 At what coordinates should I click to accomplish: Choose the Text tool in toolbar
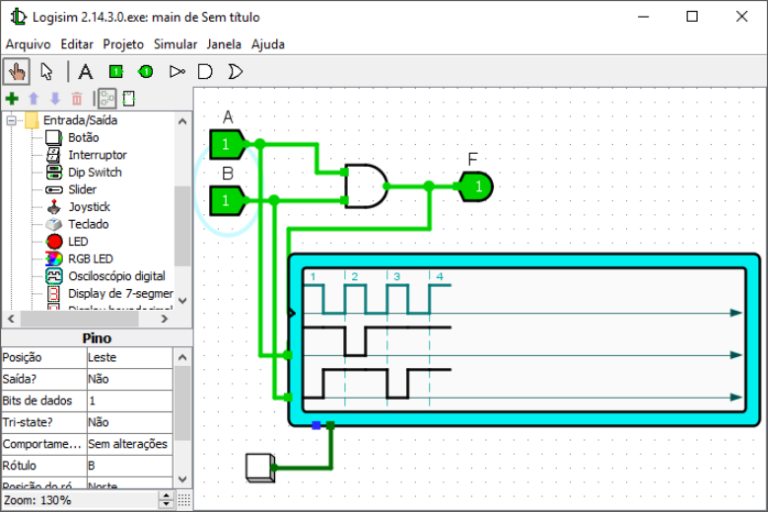(86, 71)
